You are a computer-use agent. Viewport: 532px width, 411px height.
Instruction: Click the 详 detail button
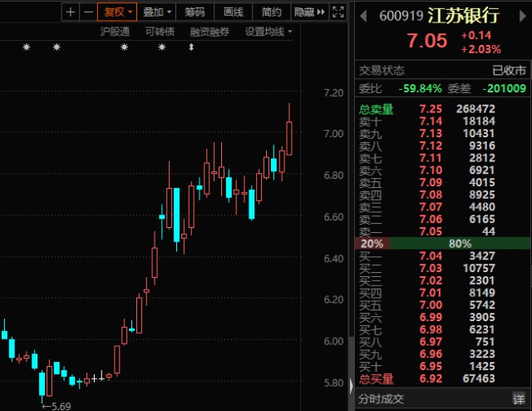click(519, 399)
